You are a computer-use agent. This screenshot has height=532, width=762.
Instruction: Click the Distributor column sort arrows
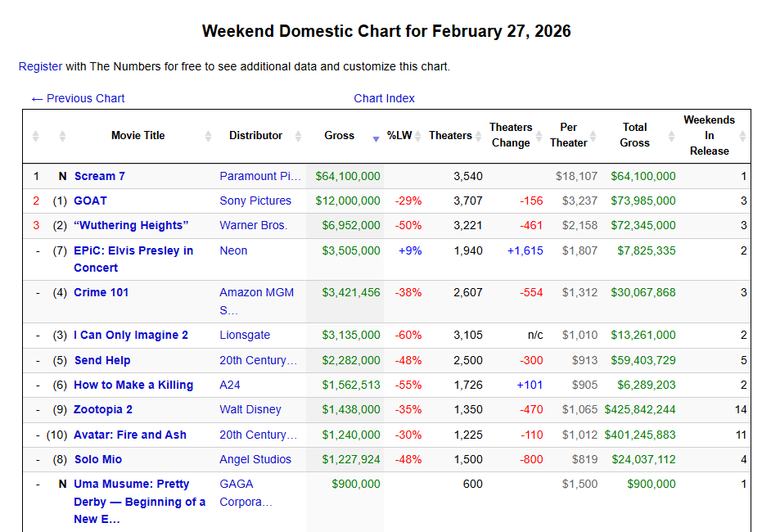click(x=299, y=136)
